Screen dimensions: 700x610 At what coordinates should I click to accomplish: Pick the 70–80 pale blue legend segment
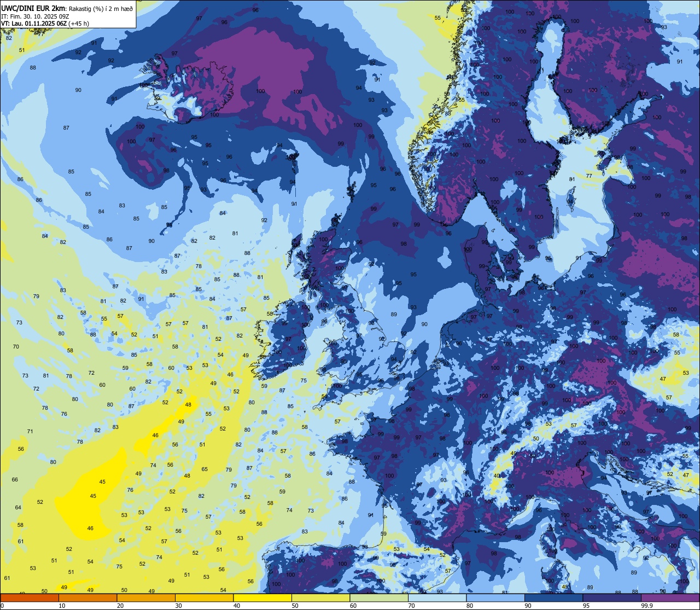(x=437, y=597)
